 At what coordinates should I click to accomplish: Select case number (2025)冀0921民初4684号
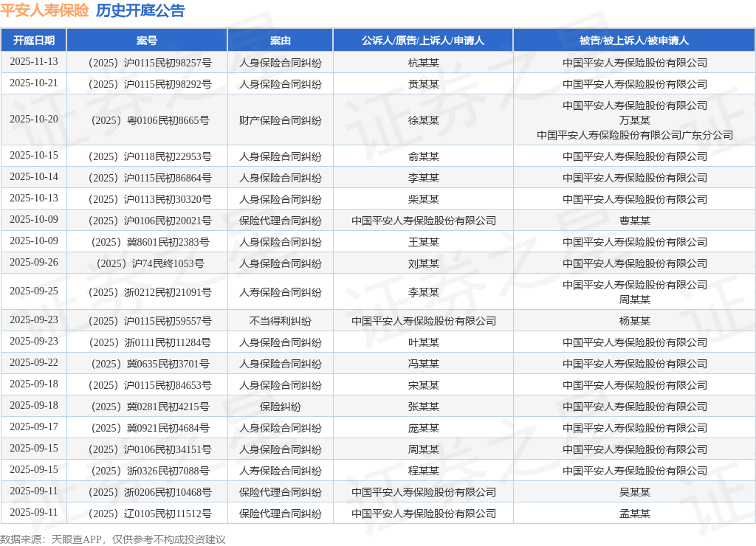[x=150, y=428]
